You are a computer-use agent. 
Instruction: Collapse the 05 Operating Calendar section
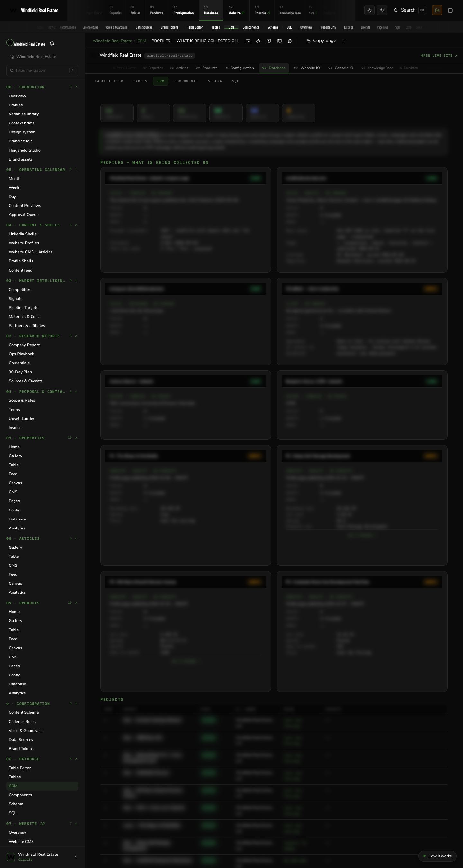pyautogui.click(x=77, y=169)
